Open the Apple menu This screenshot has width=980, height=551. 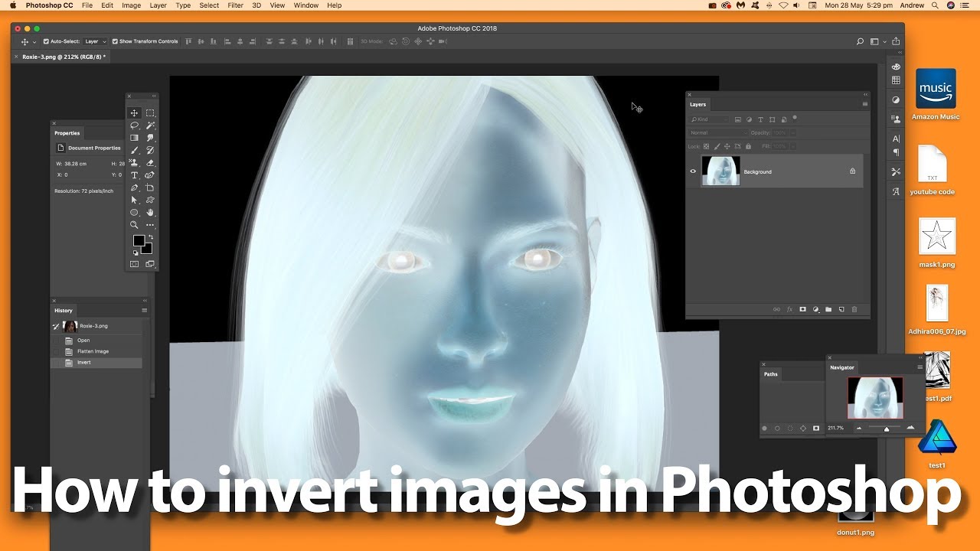[x=13, y=5]
